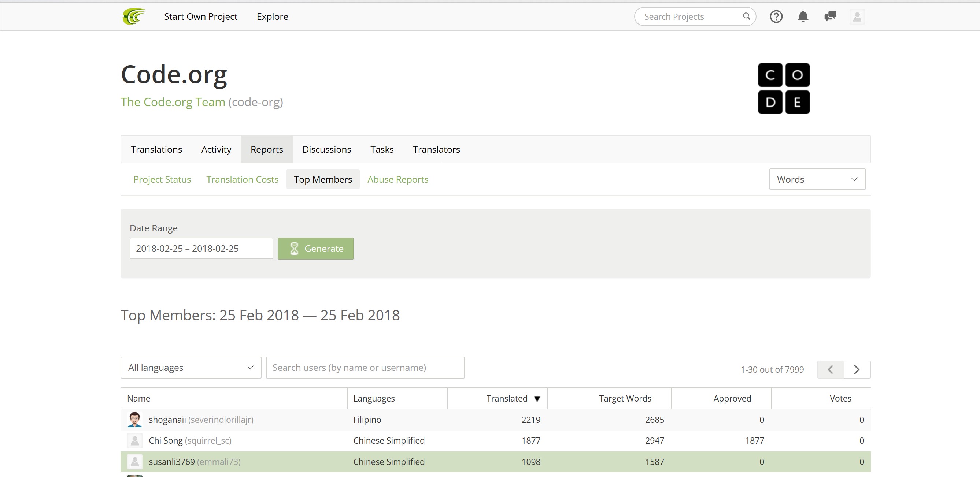Click the Code.org project logo

(x=783, y=88)
